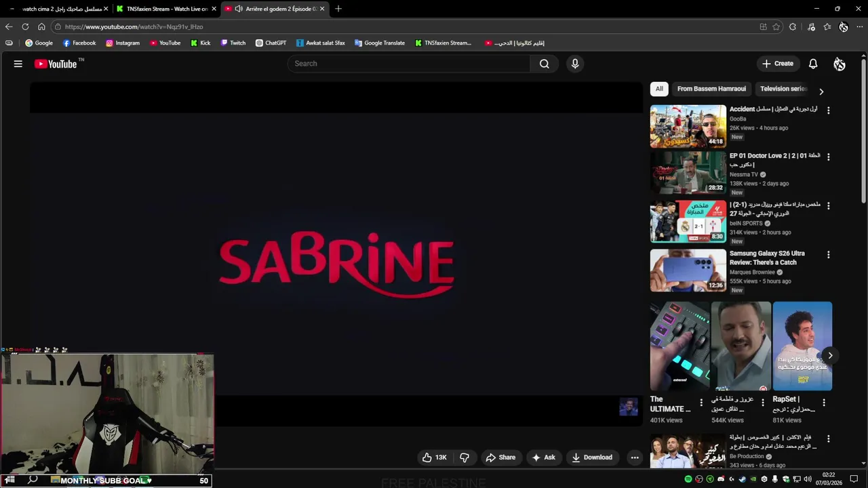Start voice search with the microphone icon
868x488 pixels.
pos(575,64)
